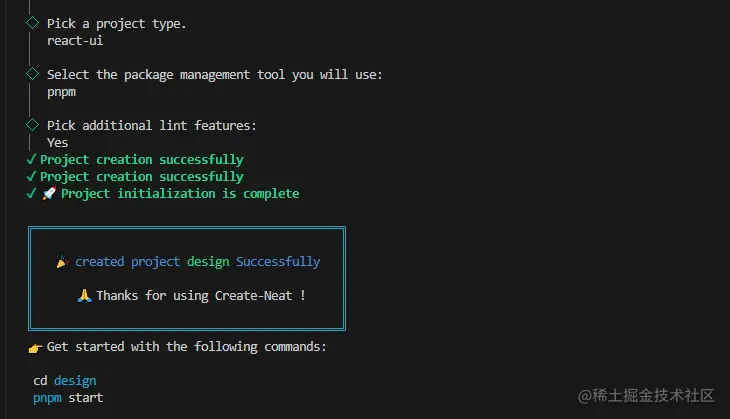Screen dimensions: 730x419
Task: Click the watermark text in the corner
Action: tap(646, 396)
